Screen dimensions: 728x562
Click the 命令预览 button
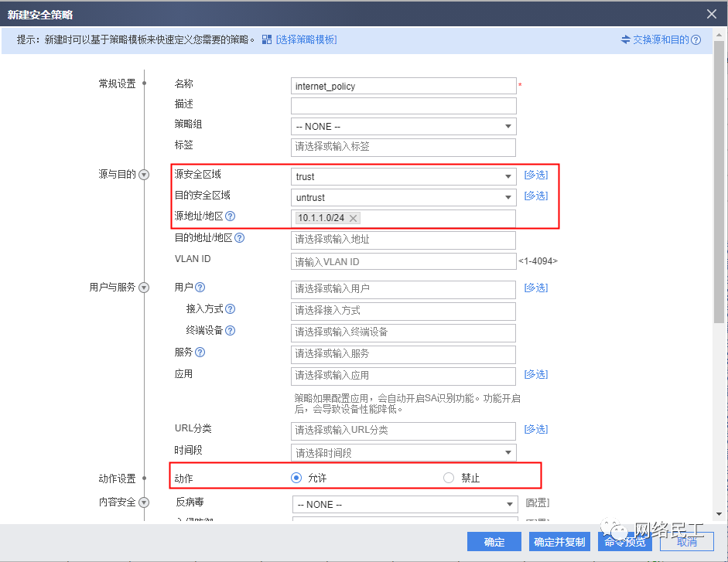(625, 542)
